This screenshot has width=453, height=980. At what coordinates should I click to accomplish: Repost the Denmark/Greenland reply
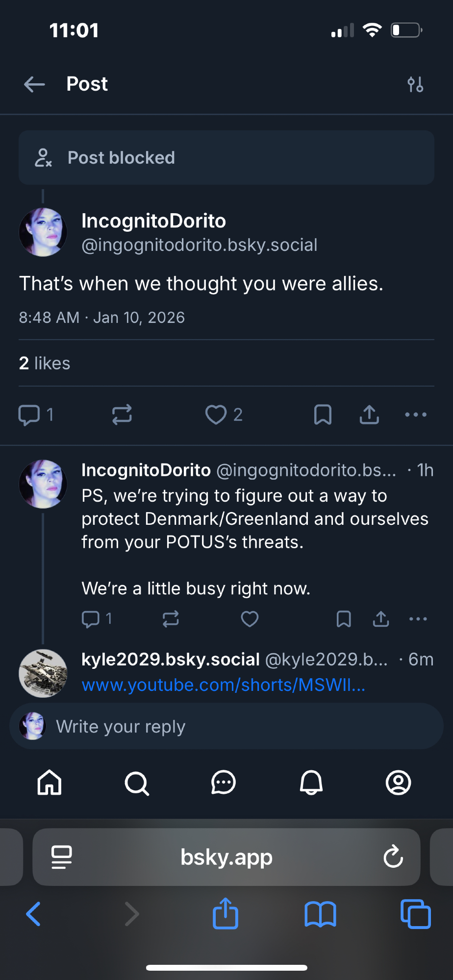tap(171, 619)
